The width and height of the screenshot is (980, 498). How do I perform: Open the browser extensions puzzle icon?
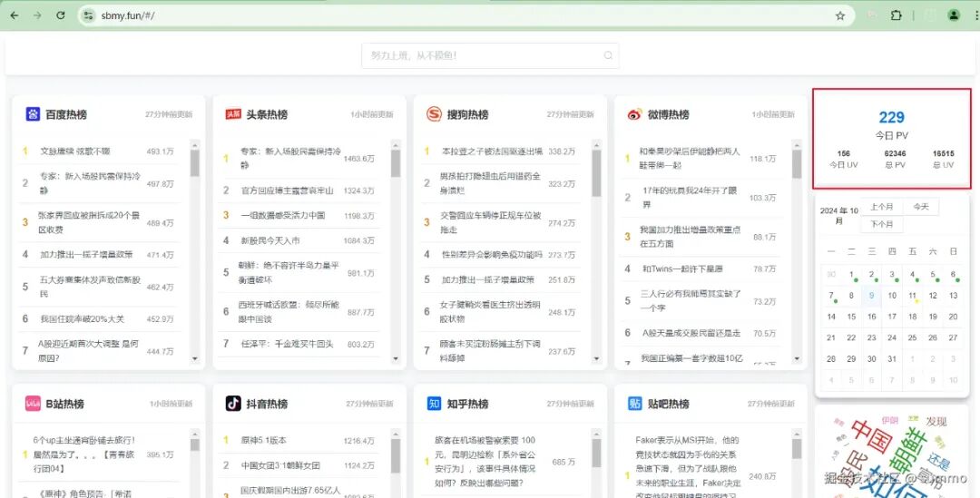pyautogui.click(x=897, y=15)
